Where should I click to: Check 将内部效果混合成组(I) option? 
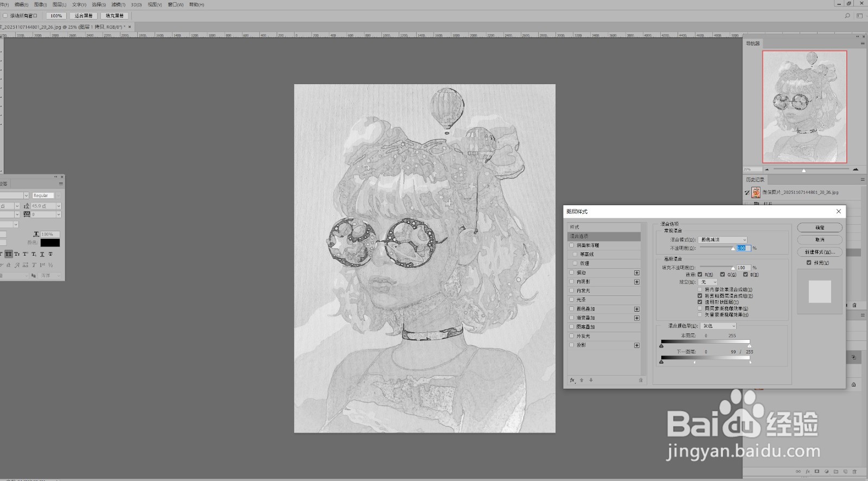click(700, 290)
